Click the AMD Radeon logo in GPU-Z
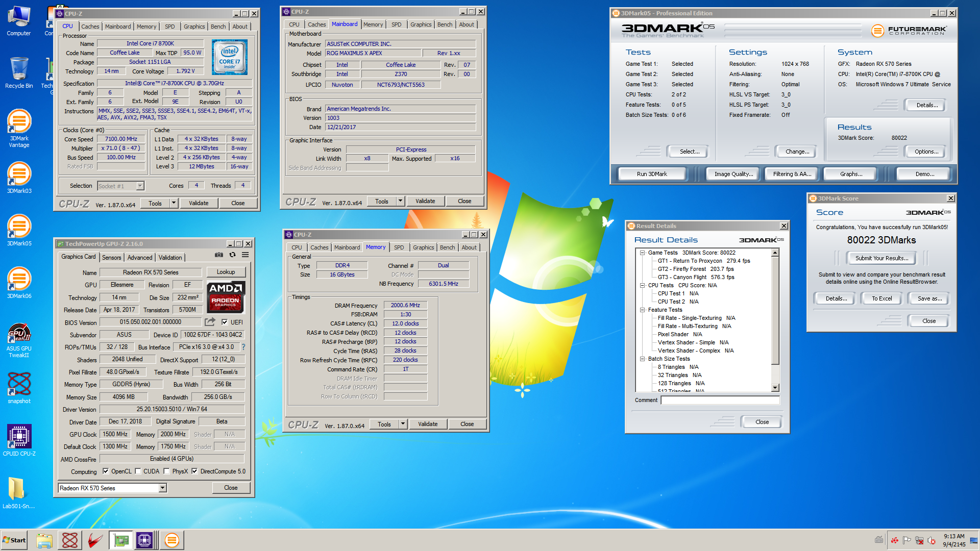 point(226,296)
